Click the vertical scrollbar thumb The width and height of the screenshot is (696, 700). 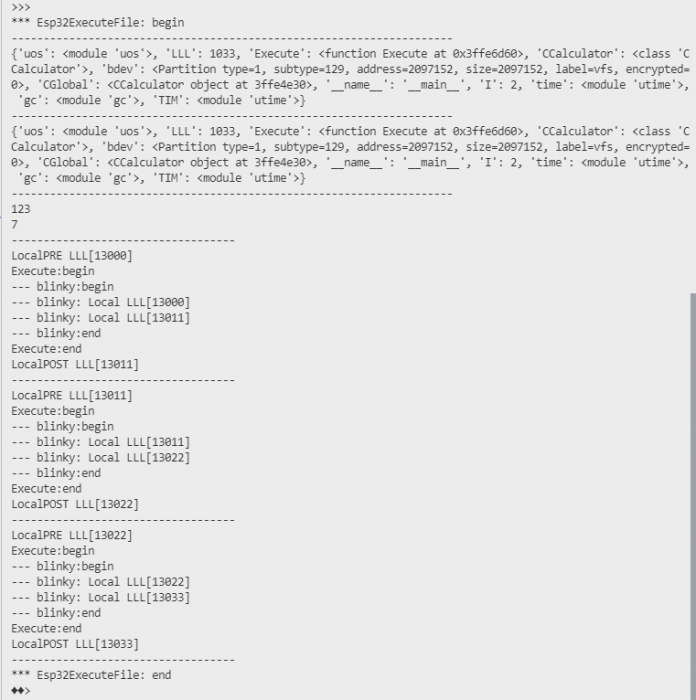[693, 496]
